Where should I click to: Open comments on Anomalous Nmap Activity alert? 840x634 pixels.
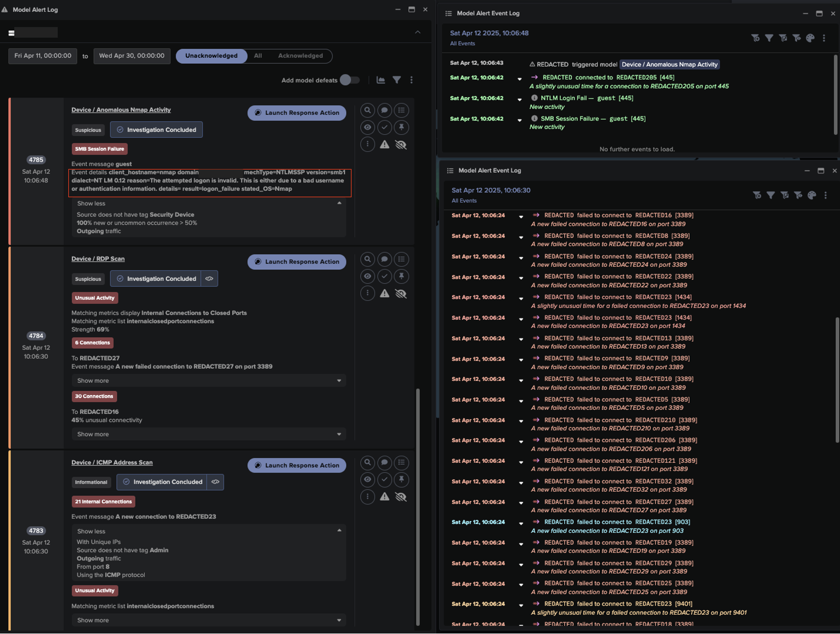(385, 110)
